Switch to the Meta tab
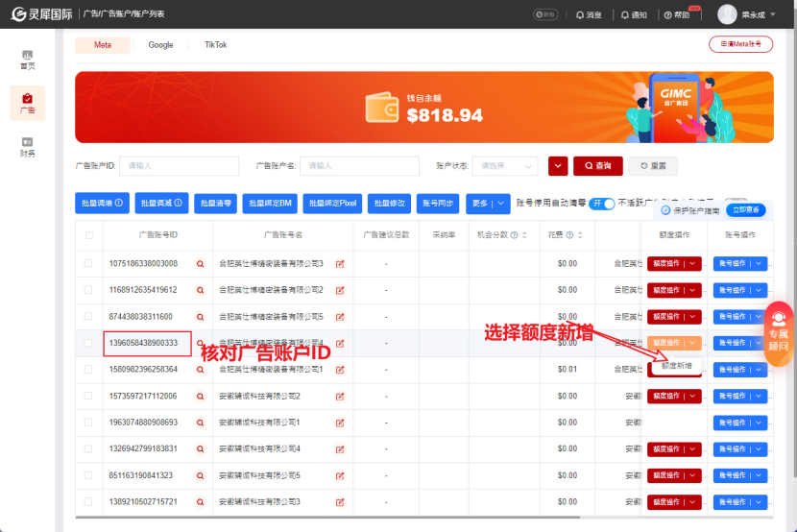 pyautogui.click(x=103, y=45)
